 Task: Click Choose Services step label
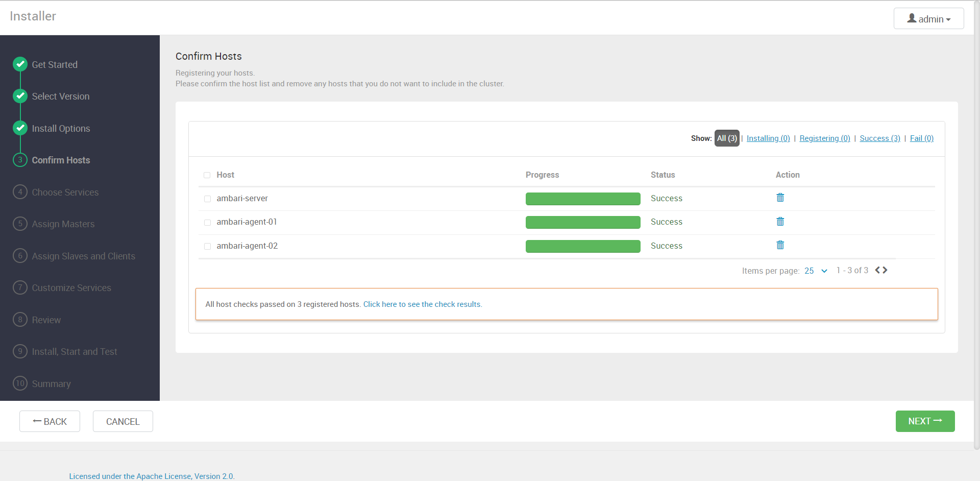click(65, 192)
